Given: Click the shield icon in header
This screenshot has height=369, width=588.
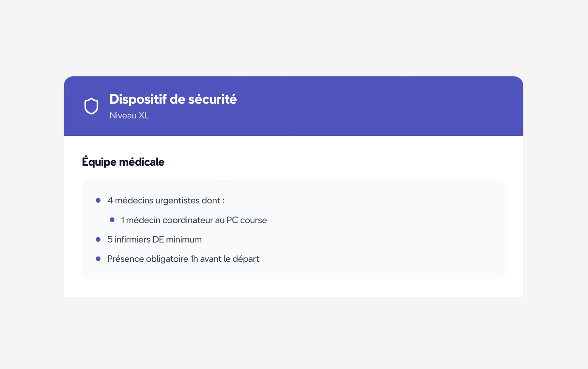Looking at the screenshot, I should point(91,106).
